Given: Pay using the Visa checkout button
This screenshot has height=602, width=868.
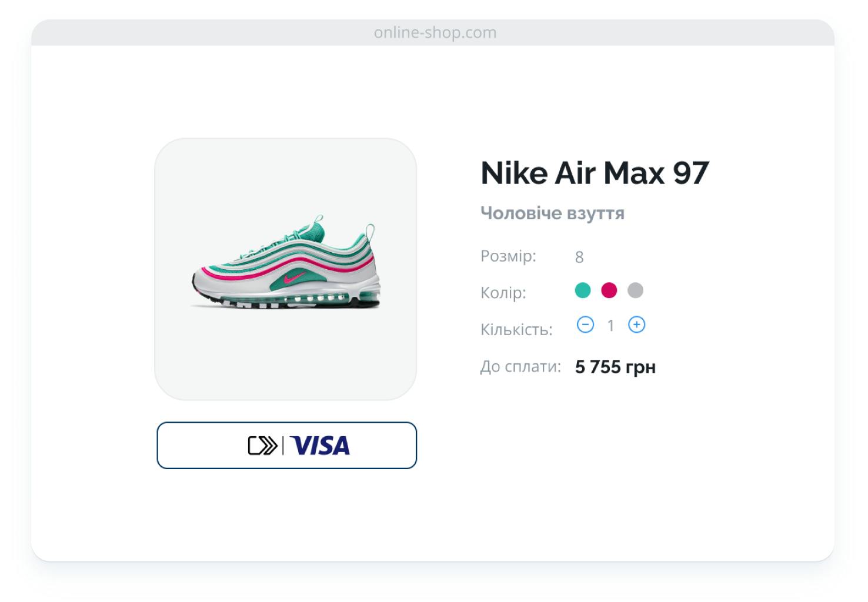Looking at the screenshot, I should tap(286, 445).
